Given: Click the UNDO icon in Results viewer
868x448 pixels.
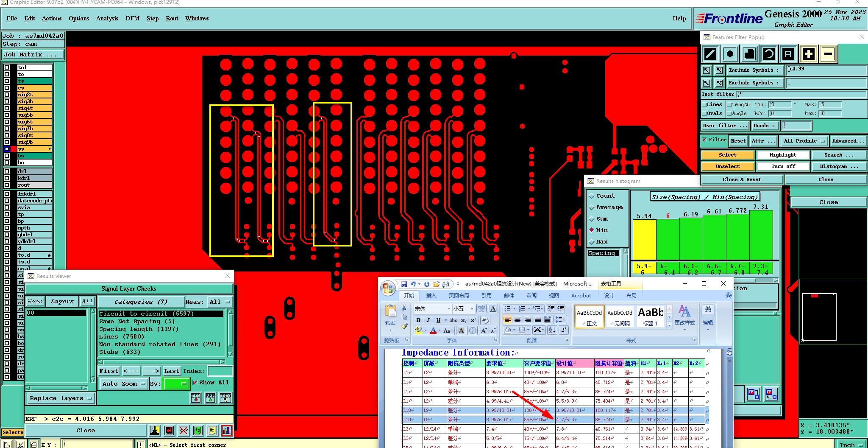Looking at the screenshot, I should [225, 398].
